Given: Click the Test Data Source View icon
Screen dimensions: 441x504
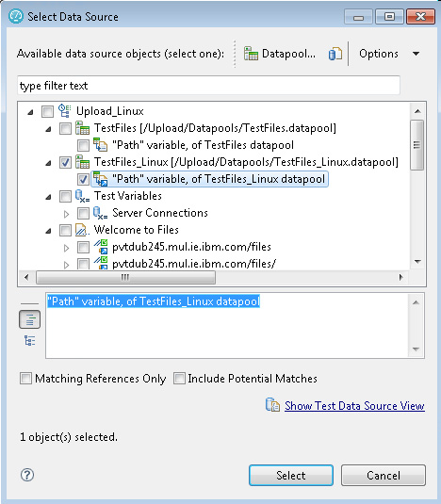Looking at the screenshot, I should pyautogui.click(x=272, y=405).
